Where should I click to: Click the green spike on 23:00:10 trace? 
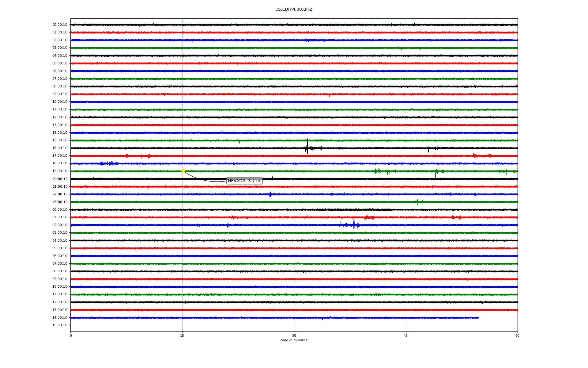(x=417, y=202)
